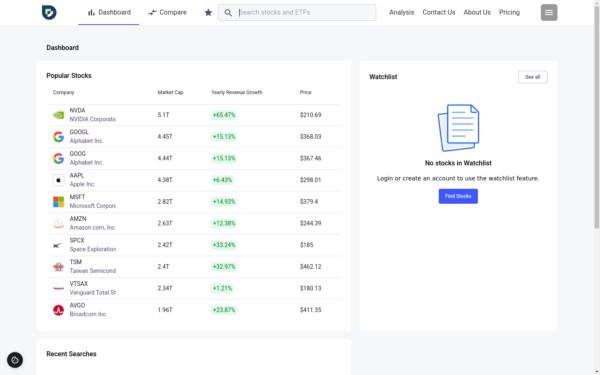Click the $210.69 price value

pos(310,115)
